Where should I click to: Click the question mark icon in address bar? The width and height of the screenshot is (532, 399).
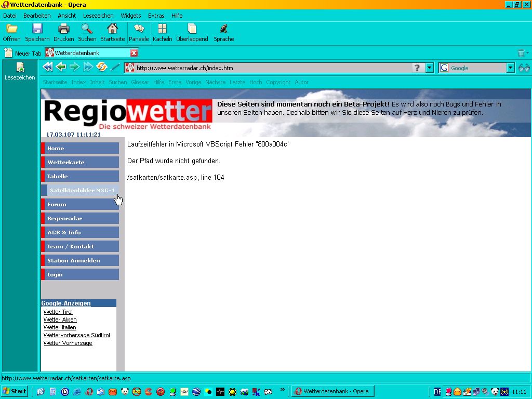coord(417,68)
